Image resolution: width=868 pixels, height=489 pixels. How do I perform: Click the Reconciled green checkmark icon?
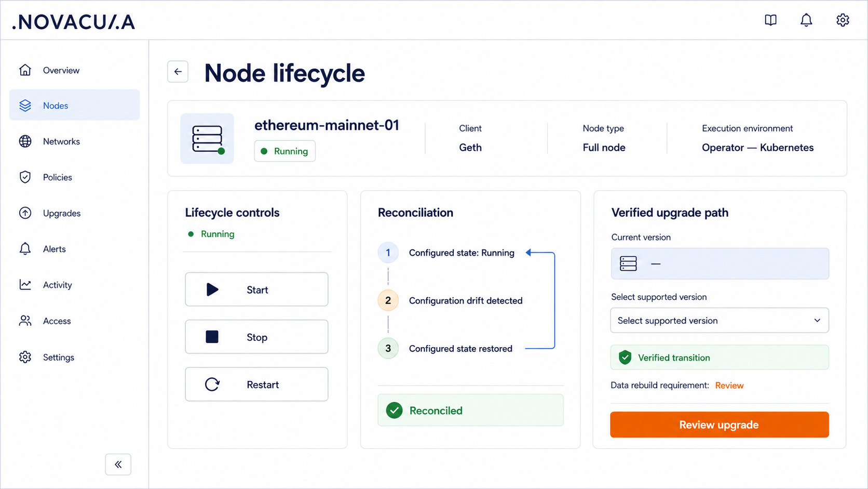click(x=395, y=411)
